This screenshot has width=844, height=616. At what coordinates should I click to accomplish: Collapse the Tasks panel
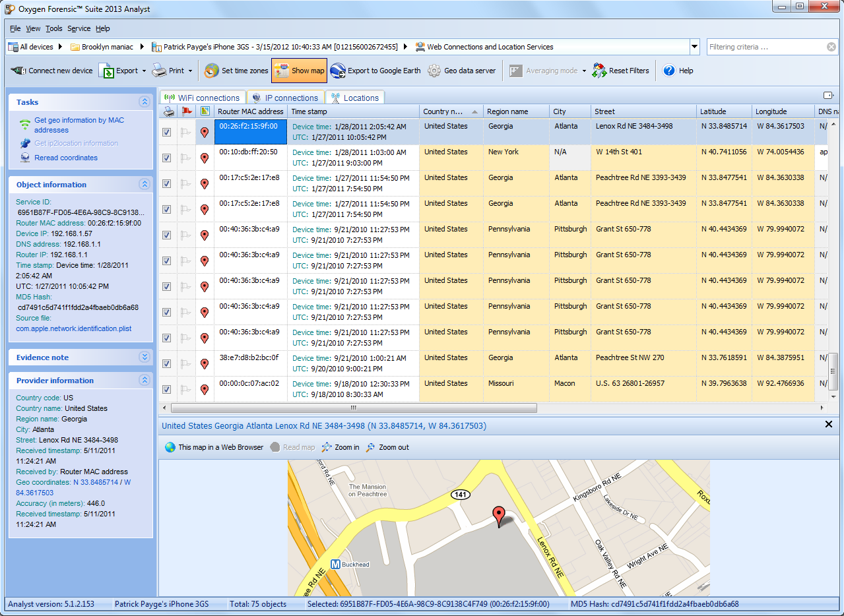click(145, 102)
